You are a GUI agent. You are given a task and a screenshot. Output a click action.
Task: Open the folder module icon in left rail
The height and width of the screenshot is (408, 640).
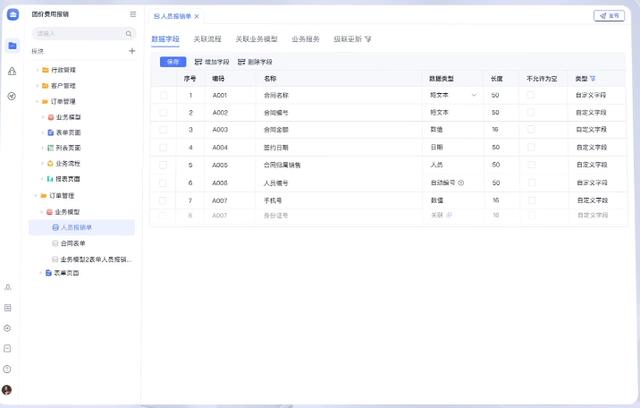tap(12, 45)
